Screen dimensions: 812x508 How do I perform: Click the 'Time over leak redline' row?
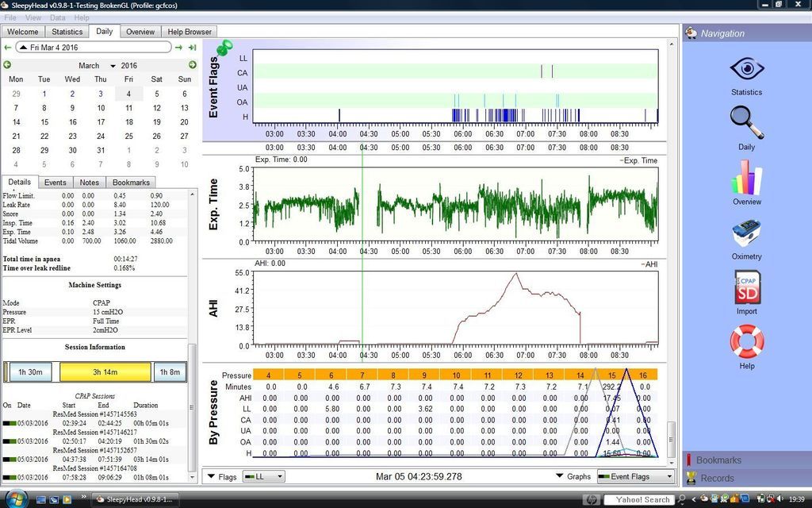[95, 268]
